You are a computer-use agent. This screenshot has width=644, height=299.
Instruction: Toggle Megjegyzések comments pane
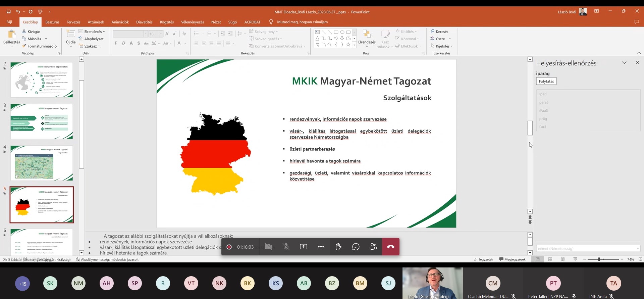(512, 259)
